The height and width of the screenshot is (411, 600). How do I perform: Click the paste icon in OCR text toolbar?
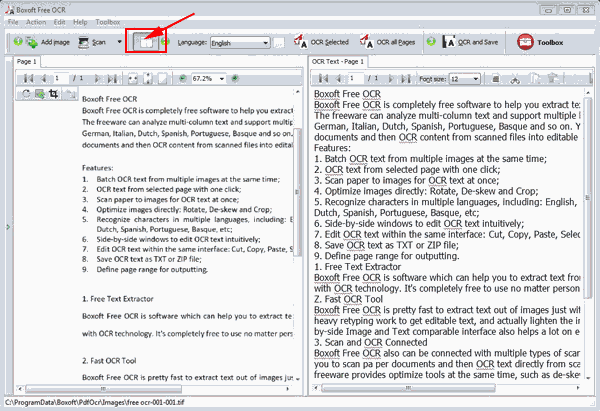[x=553, y=78]
